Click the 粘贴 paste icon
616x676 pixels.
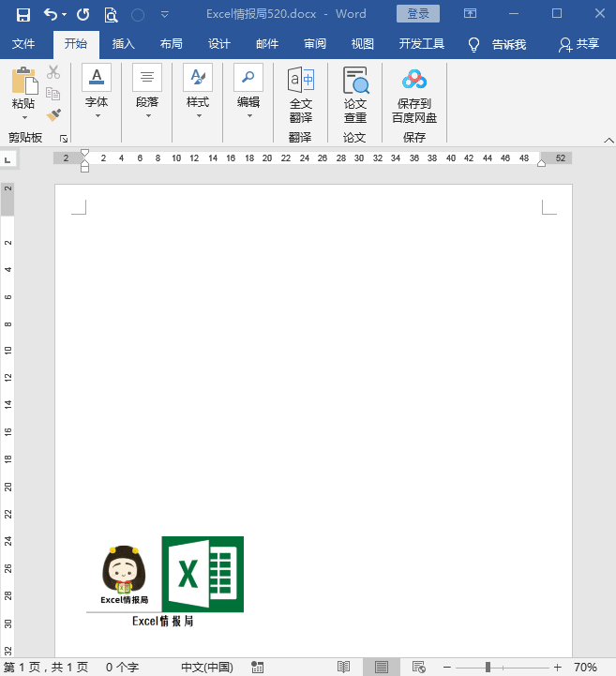coord(24,81)
